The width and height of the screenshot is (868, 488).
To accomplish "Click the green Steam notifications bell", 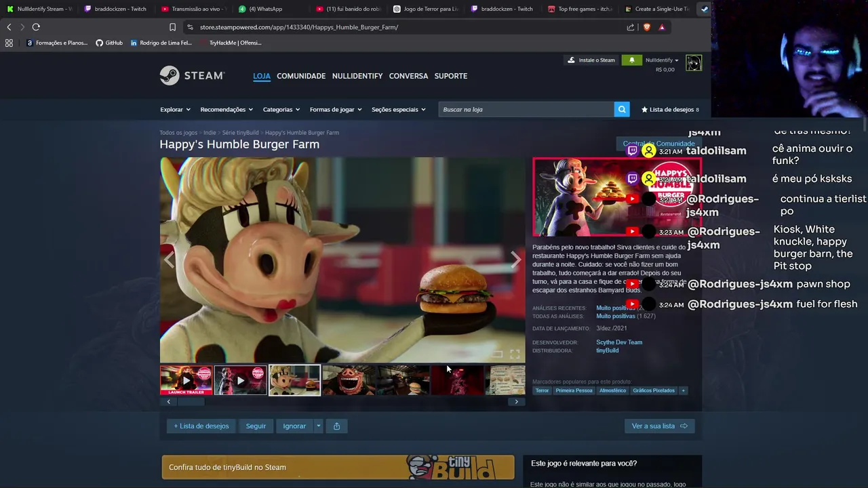I will click(x=632, y=60).
